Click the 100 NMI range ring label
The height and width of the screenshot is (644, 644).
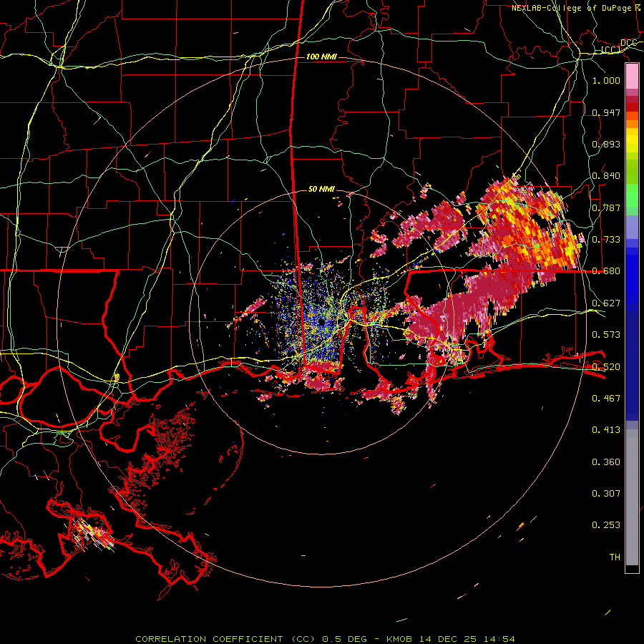[321, 57]
